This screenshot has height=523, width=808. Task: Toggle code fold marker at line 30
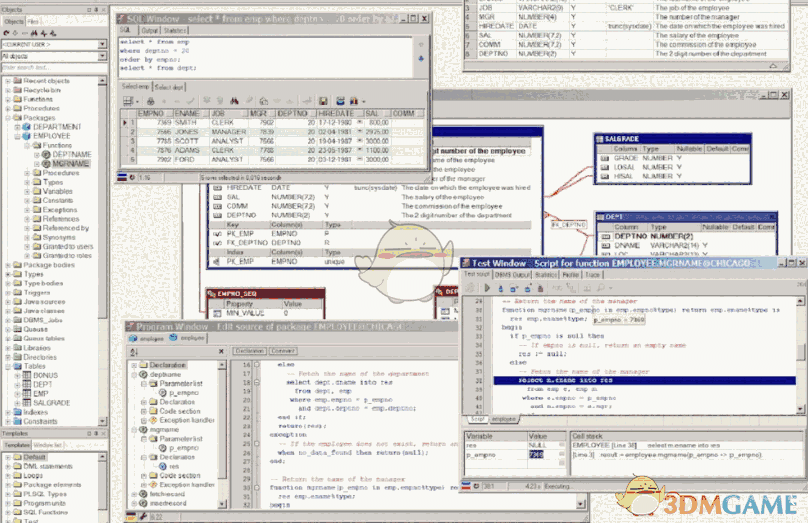click(257, 487)
